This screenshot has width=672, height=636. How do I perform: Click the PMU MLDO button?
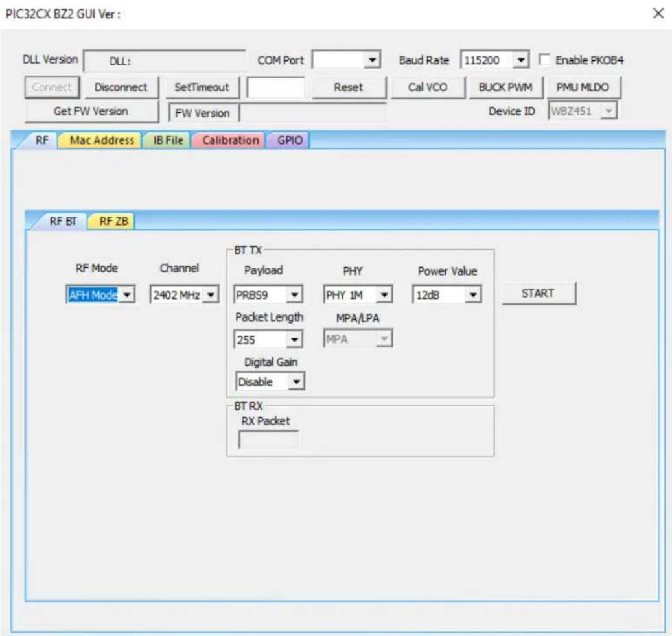[583, 88]
